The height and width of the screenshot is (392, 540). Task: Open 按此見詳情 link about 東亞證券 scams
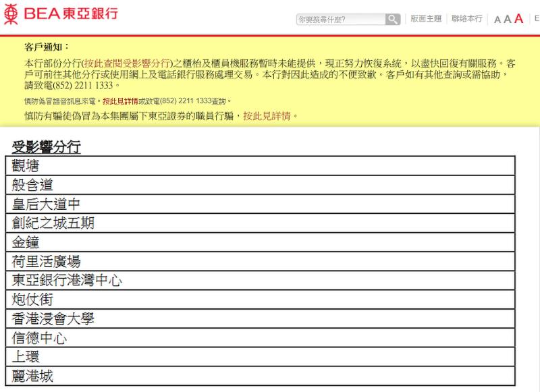pyautogui.click(x=267, y=116)
